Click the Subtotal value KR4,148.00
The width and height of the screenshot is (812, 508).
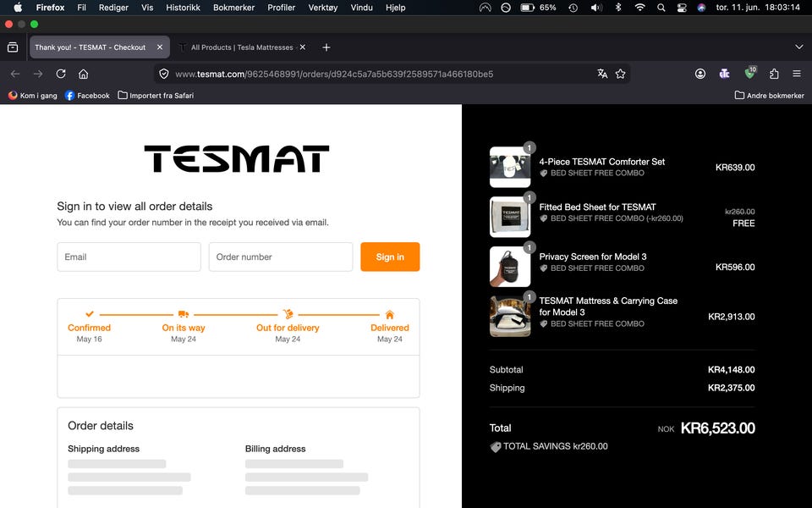(x=731, y=370)
